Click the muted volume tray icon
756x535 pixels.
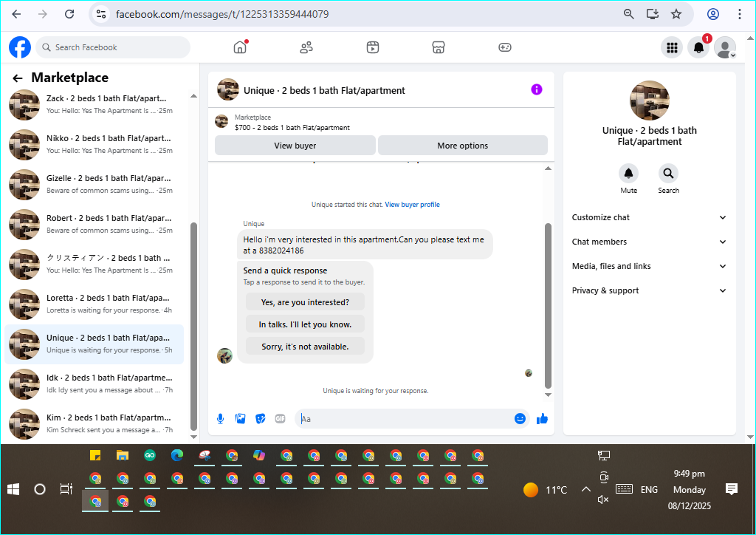pyautogui.click(x=603, y=500)
